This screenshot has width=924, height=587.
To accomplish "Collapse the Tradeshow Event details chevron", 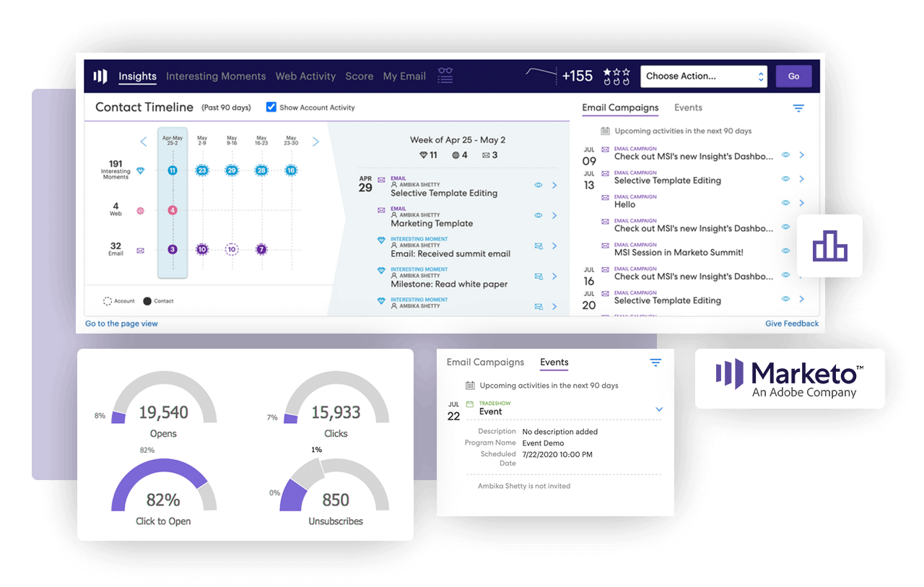I will click(x=659, y=409).
